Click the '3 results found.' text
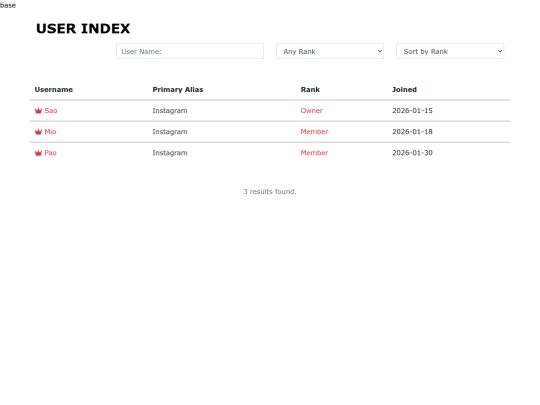Viewport: 540px width, 405px height. click(270, 191)
